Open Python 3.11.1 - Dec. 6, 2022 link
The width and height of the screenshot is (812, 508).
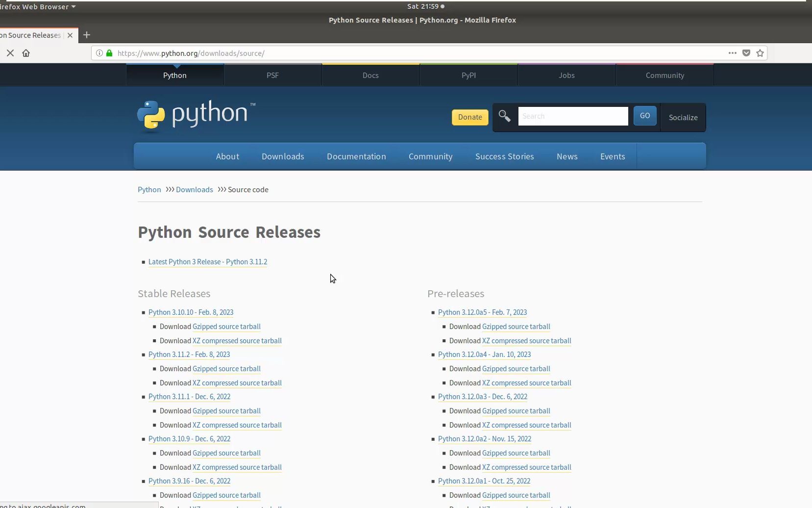189,397
